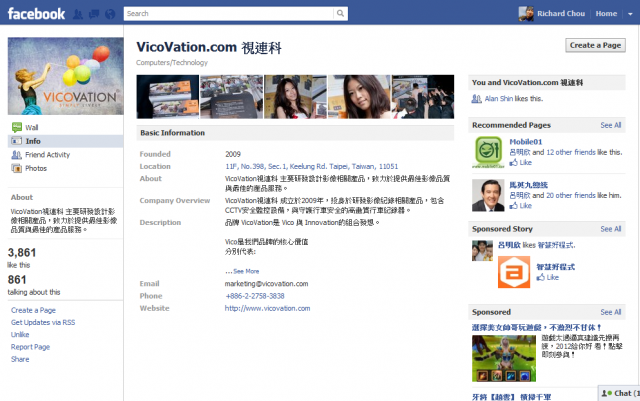Screen dimensions: 640x401
Task: Open Mobile01 page logo icon
Action: pyautogui.click(x=488, y=152)
